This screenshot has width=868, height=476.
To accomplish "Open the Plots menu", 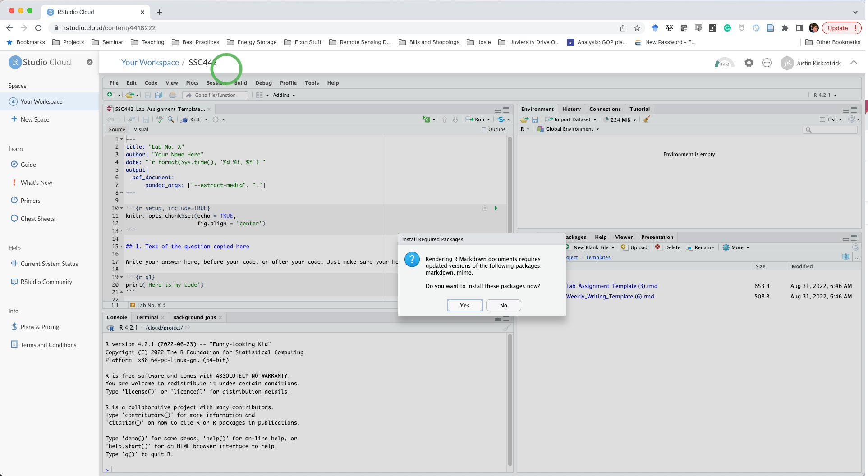I will [192, 83].
